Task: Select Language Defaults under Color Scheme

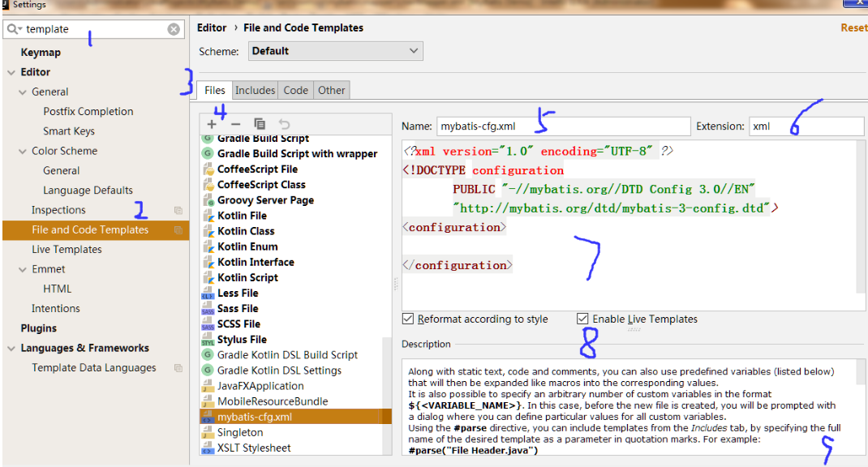Action: coord(88,191)
